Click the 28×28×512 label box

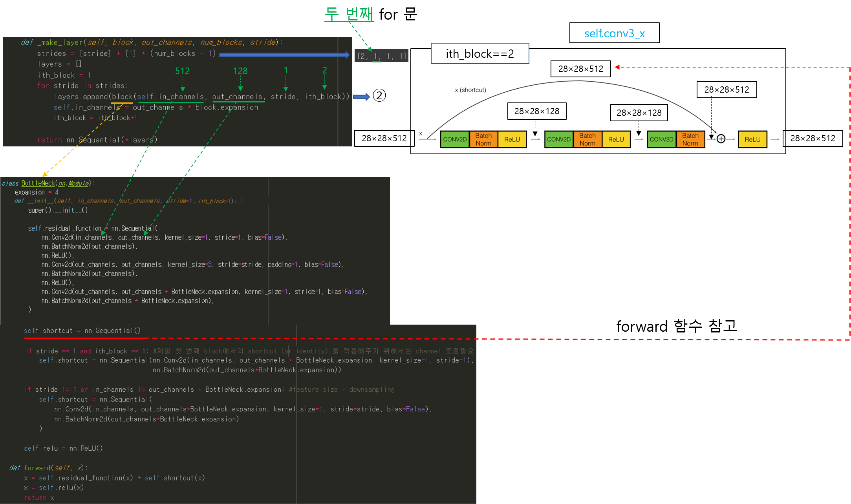pos(727,89)
